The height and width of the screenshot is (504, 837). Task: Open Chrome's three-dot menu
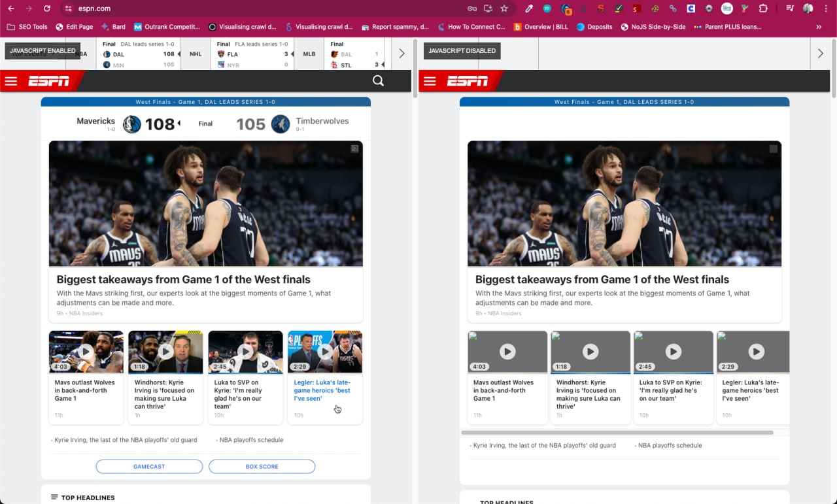[x=827, y=8]
